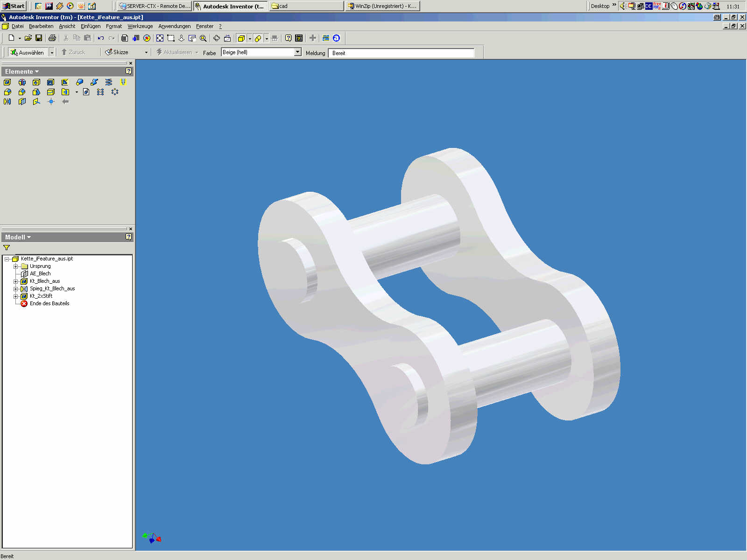This screenshot has width=747, height=560.
Task: Click the Save icon in the toolbar
Action: point(39,38)
